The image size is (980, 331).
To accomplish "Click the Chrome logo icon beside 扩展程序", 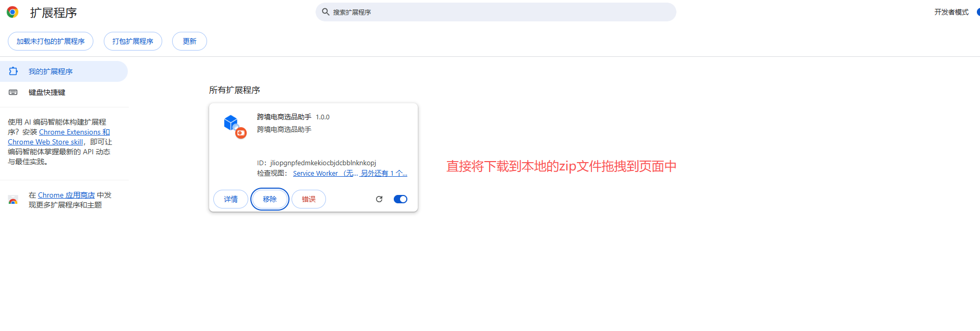I will tap(13, 12).
